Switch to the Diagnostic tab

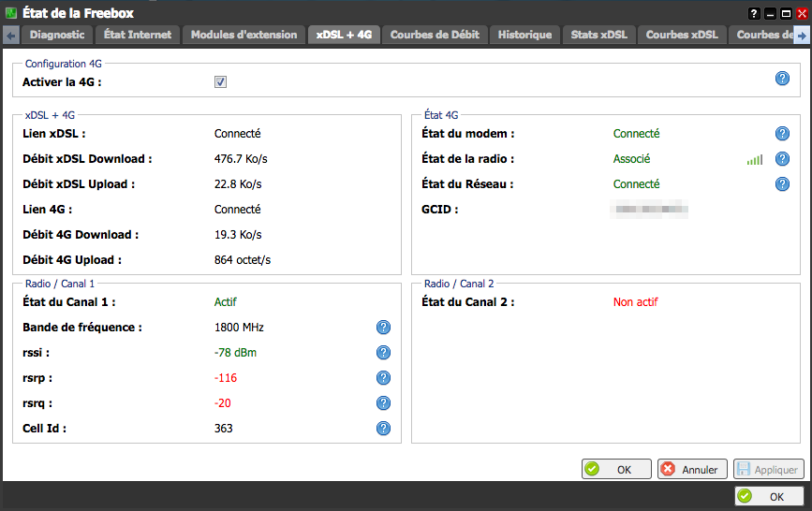pos(57,35)
